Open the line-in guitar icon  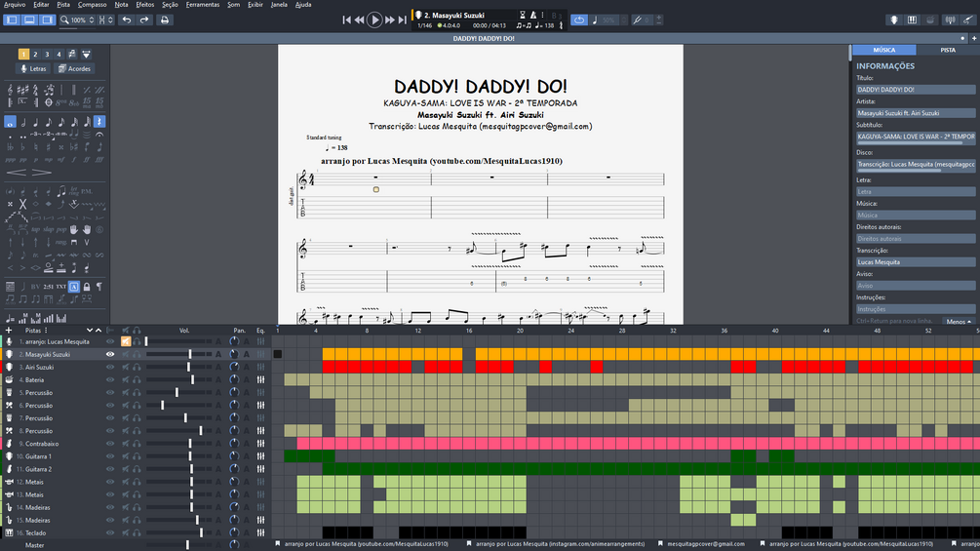968,20
